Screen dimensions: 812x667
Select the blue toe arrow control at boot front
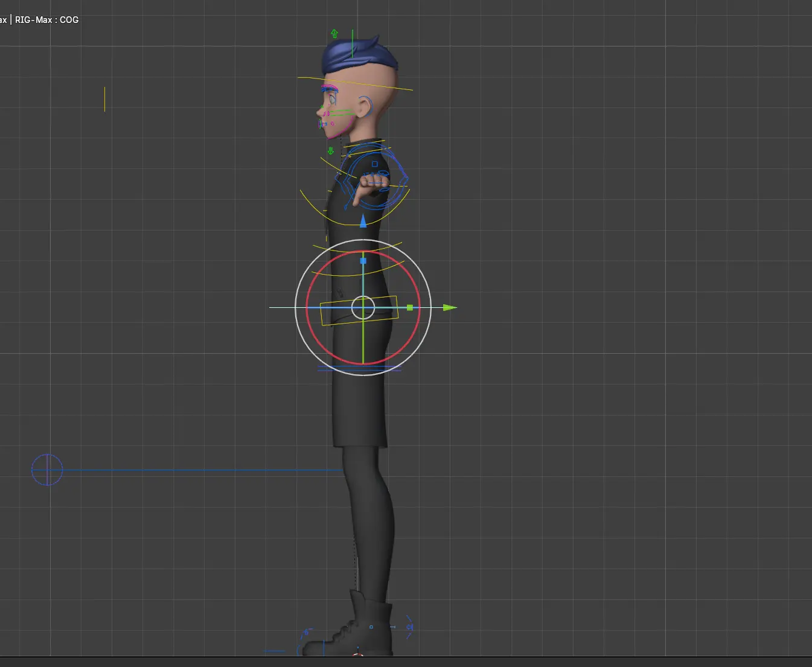(305, 633)
